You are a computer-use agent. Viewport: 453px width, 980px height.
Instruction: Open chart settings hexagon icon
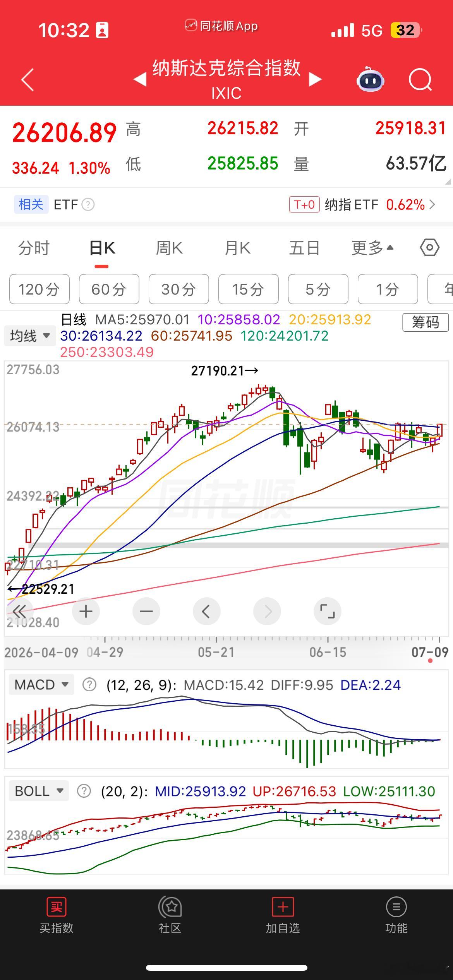click(430, 247)
